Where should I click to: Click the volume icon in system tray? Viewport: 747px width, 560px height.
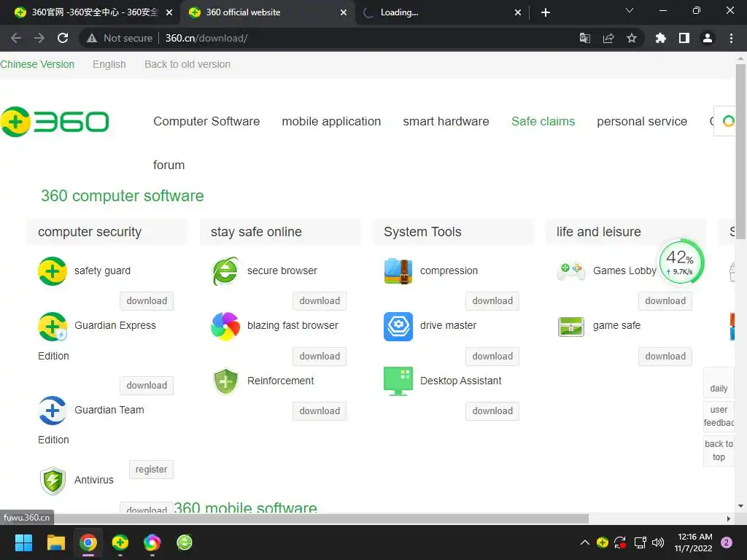pyautogui.click(x=658, y=542)
